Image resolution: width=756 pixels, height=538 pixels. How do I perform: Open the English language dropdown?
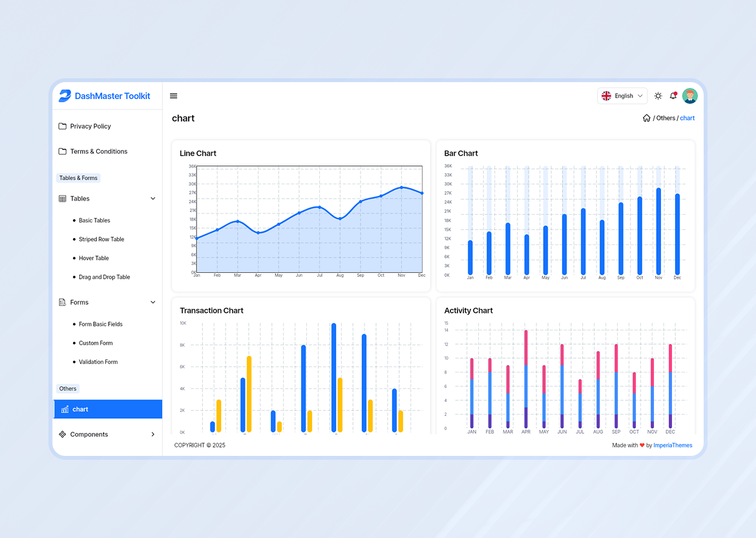tap(622, 95)
